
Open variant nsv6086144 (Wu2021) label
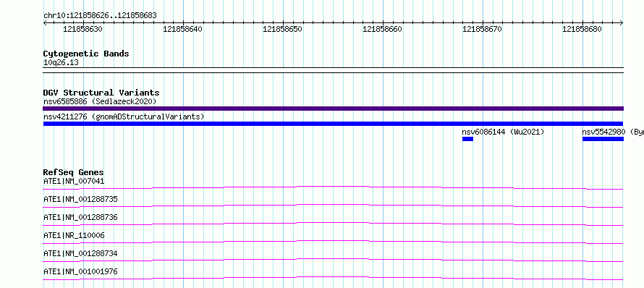click(503, 132)
